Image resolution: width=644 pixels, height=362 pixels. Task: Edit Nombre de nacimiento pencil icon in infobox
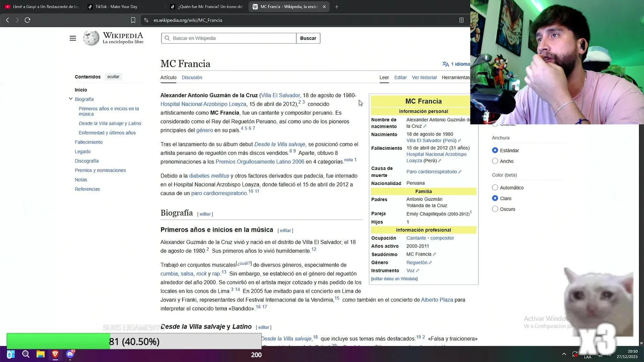tap(425, 126)
